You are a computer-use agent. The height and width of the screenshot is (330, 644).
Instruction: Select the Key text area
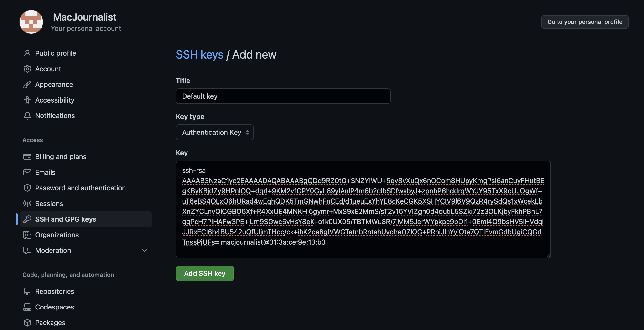coord(363,209)
